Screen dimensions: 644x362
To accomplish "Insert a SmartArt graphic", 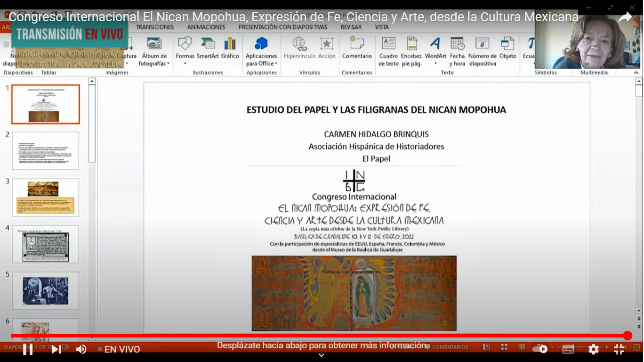I will (x=208, y=47).
